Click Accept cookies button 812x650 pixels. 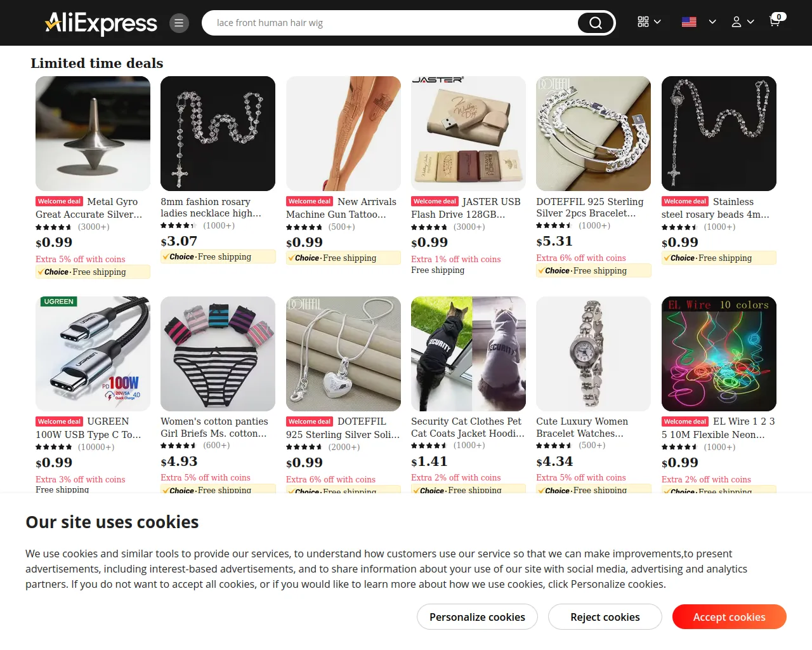[x=730, y=617]
